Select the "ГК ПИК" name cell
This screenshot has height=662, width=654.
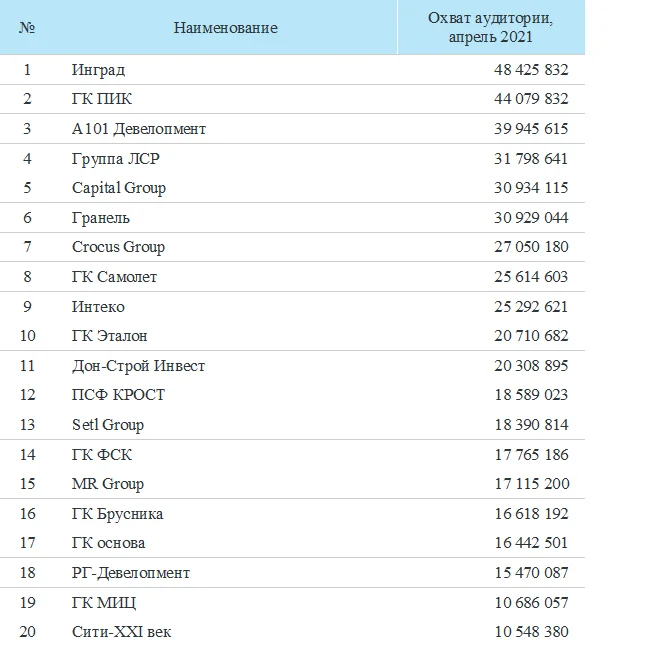(x=102, y=99)
